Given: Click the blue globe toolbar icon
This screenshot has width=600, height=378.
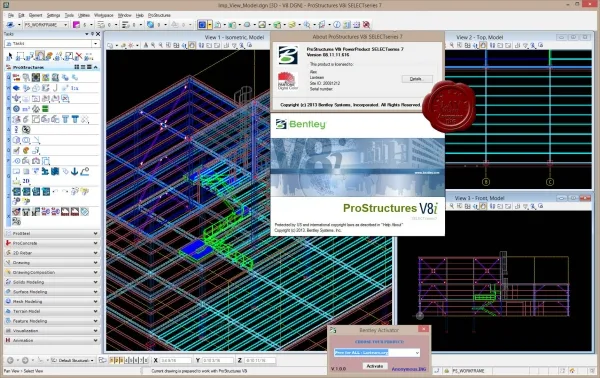Looking at the screenshot, I should 150,25.
